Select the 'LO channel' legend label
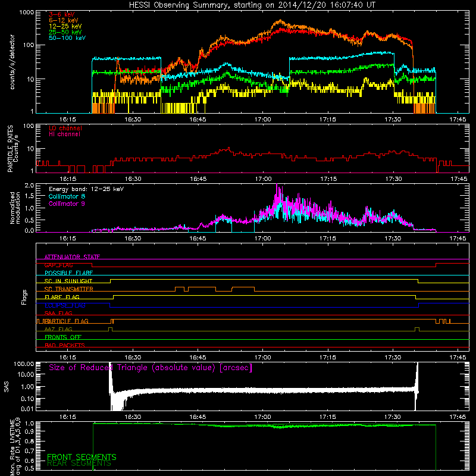Screen dimensions: 476x476 click(x=65, y=128)
